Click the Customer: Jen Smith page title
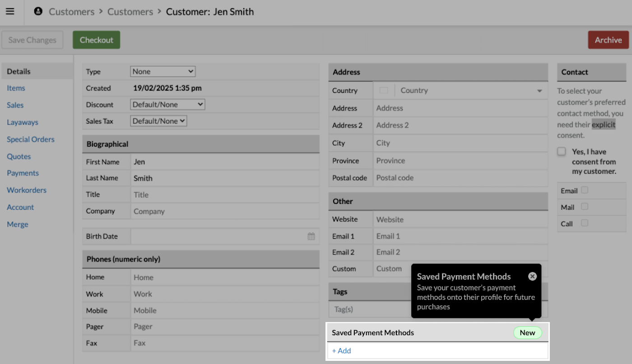 coord(210,12)
